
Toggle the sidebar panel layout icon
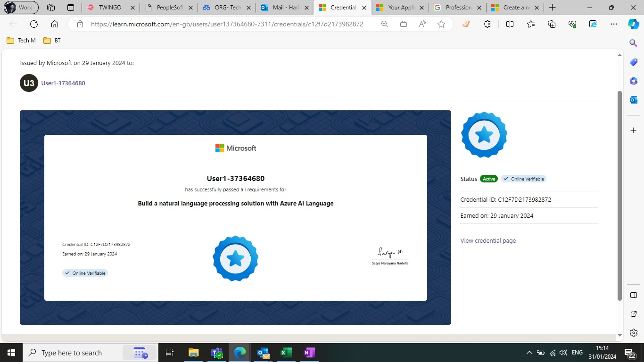click(x=634, y=295)
